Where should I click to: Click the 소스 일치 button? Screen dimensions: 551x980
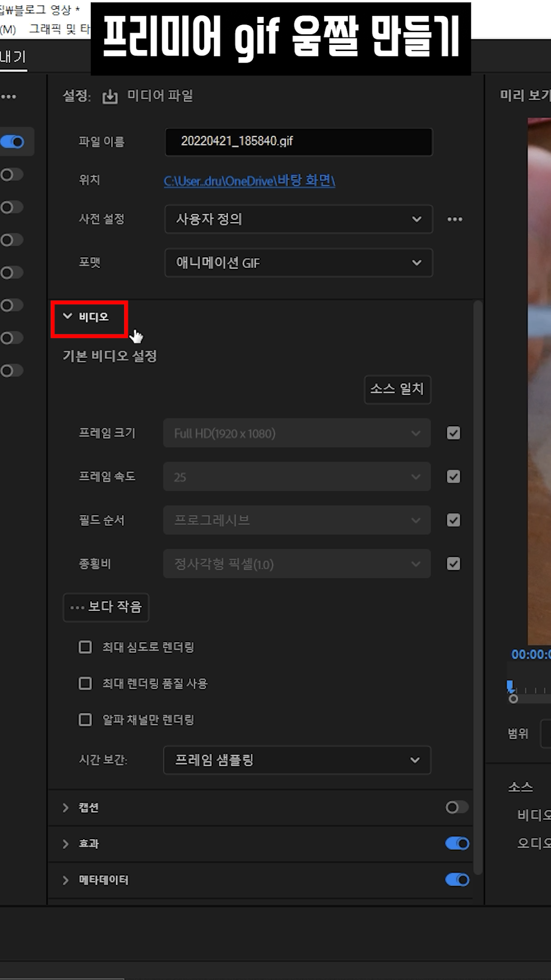(397, 389)
